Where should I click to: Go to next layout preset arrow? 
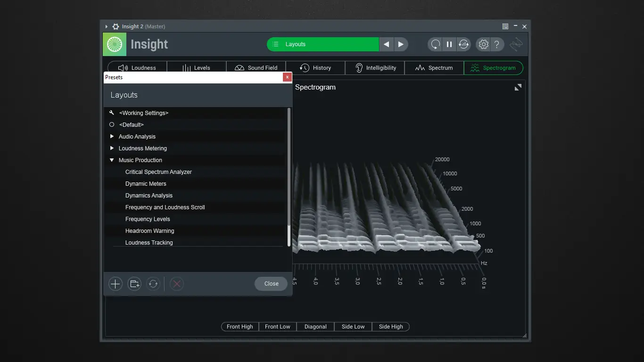click(401, 44)
